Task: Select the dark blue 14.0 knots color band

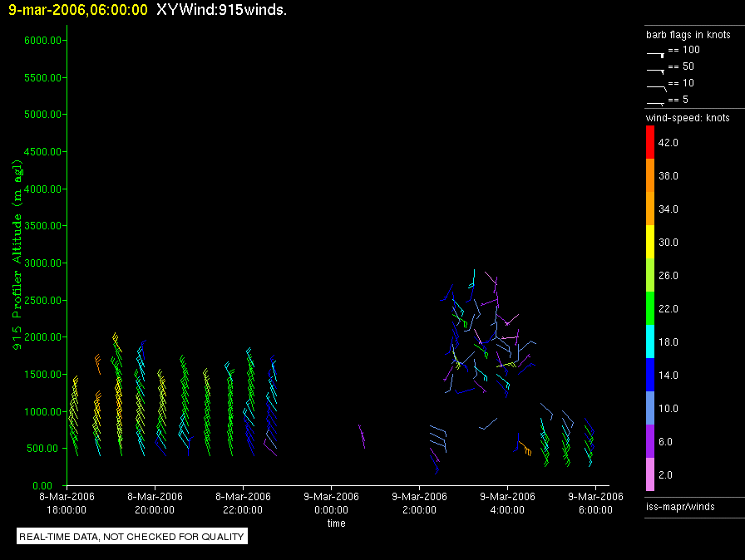Action: 650,375
